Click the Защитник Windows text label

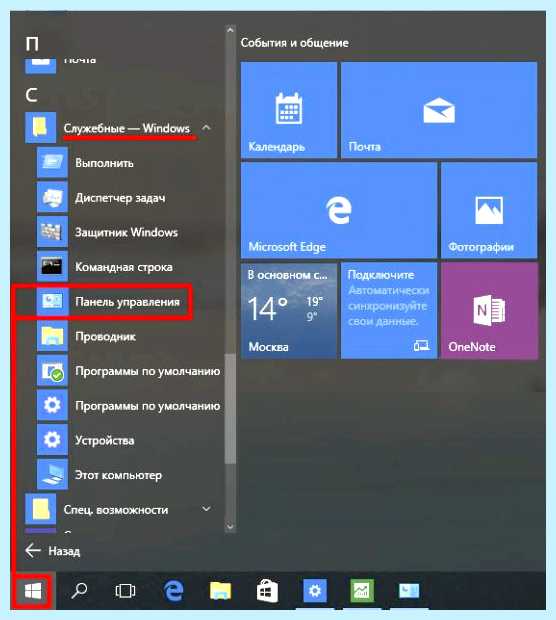click(x=127, y=232)
